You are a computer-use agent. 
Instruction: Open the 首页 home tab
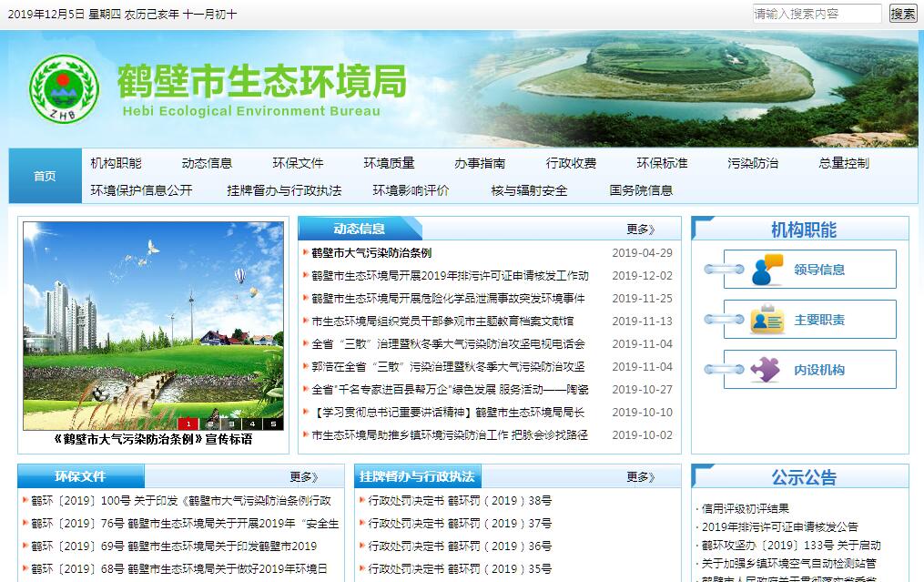click(45, 176)
